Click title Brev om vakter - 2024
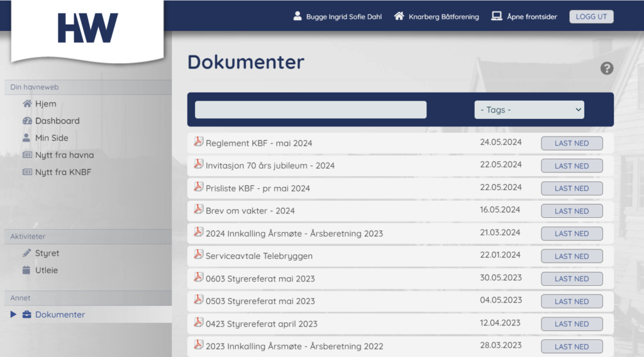Screen dimensions: 644x357 (250, 210)
